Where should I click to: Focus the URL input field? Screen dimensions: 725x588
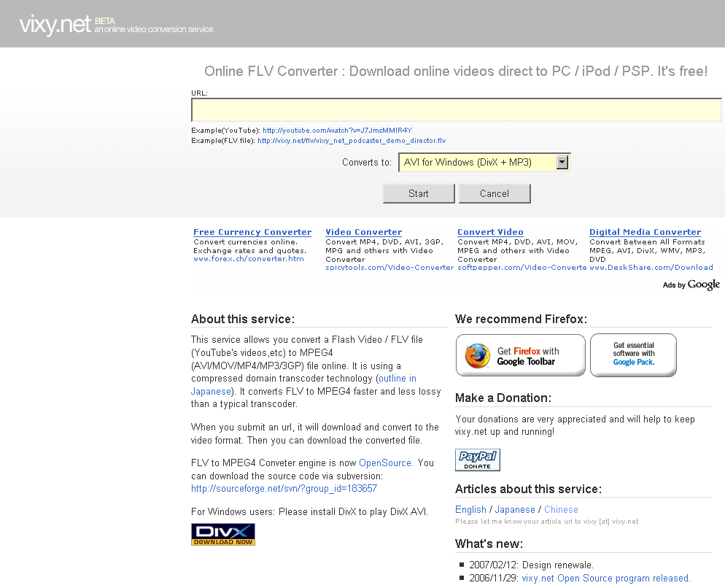pos(456,110)
